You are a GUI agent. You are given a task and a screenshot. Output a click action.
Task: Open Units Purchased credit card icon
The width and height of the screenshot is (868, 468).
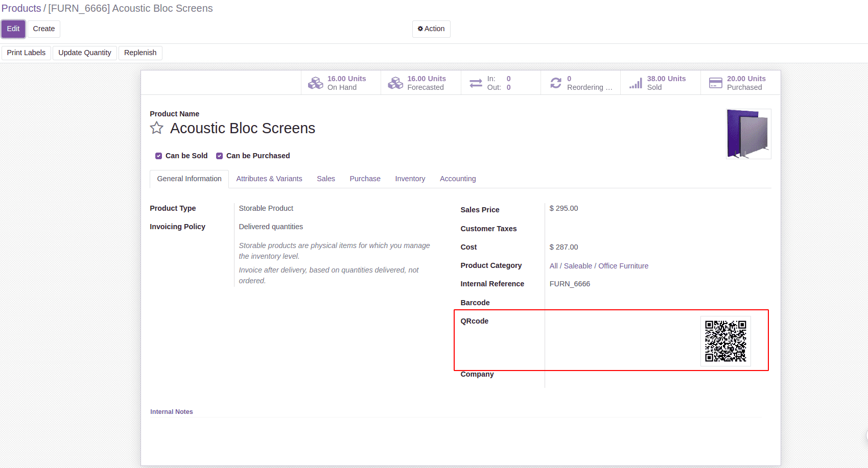[x=716, y=83]
